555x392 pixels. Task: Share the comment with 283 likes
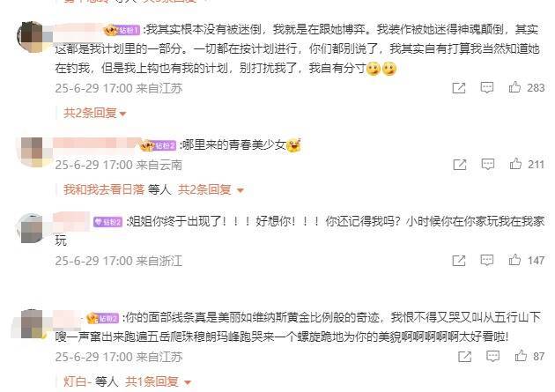click(459, 88)
